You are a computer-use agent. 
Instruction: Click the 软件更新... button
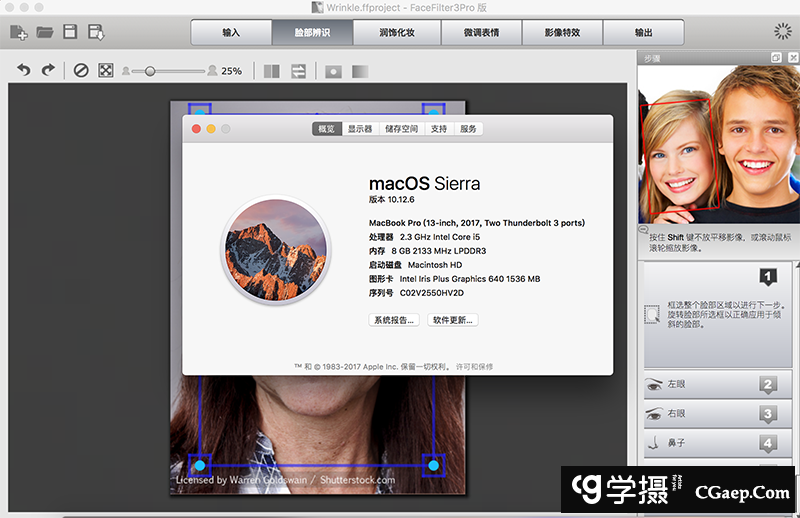click(453, 320)
